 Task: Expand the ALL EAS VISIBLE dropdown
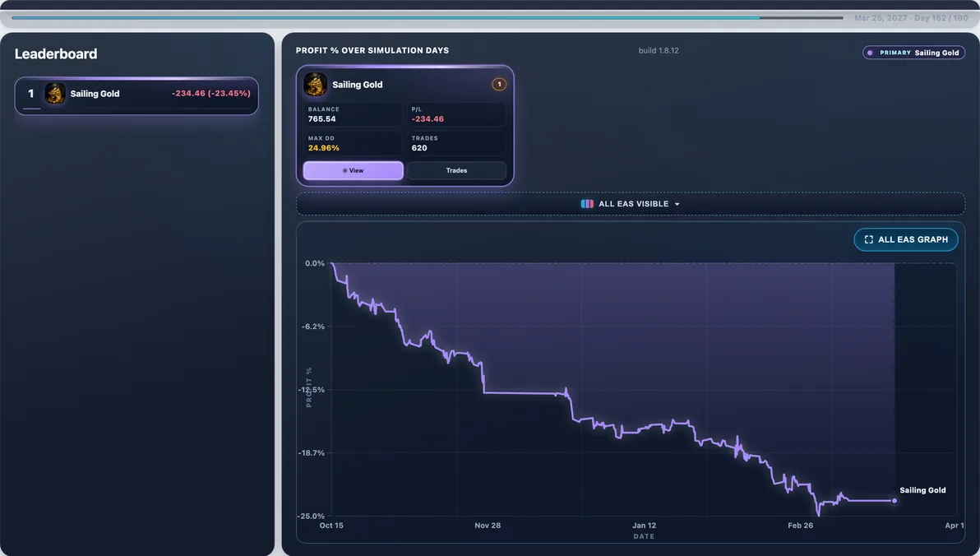(x=630, y=204)
